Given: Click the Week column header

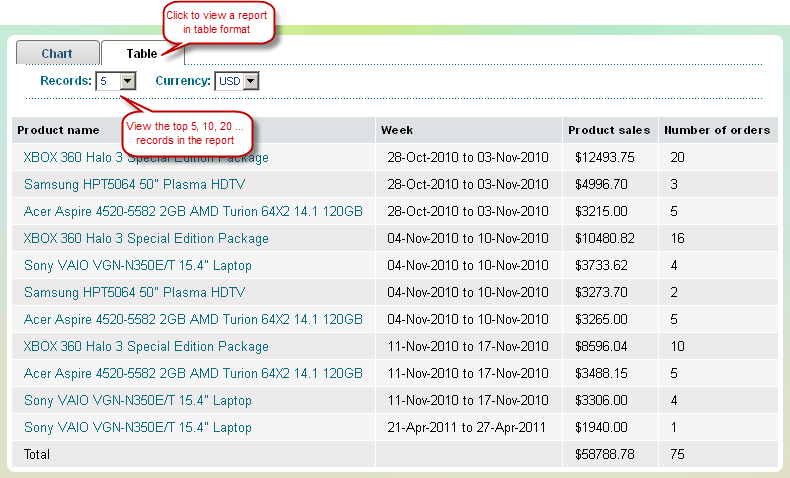Looking at the screenshot, I should pyautogui.click(x=397, y=130).
